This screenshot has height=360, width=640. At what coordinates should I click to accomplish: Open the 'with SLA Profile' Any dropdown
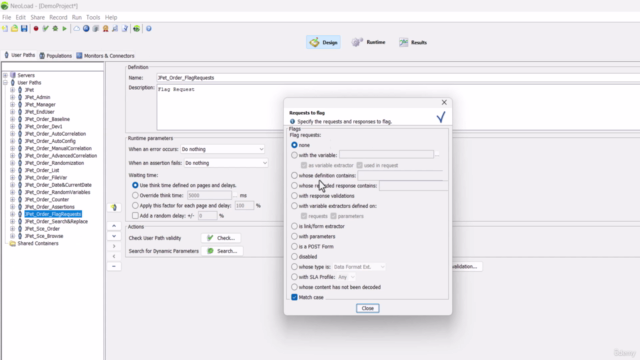(x=346, y=277)
